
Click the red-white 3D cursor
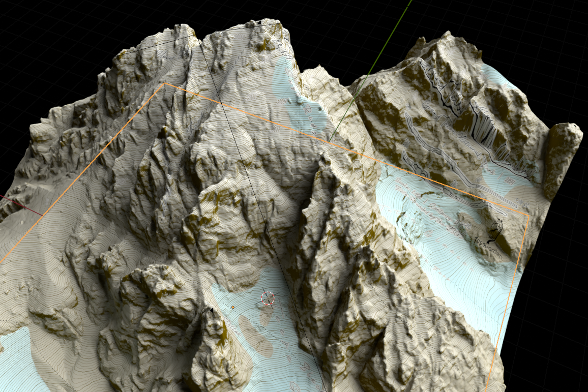pyautogui.click(x=268, y=298)
